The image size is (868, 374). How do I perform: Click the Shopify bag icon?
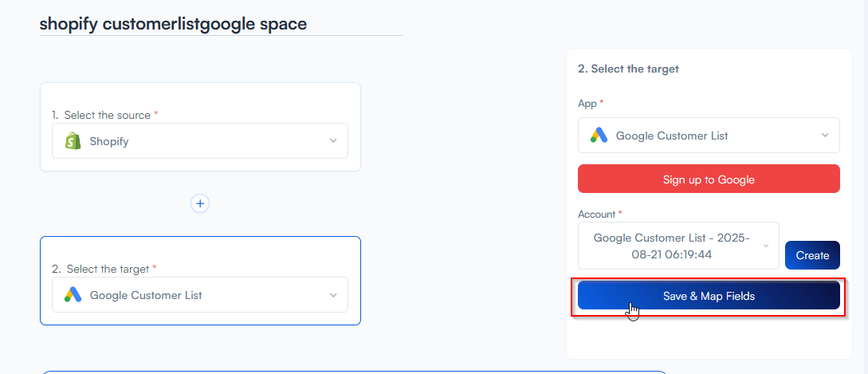(x=73, y=141)
